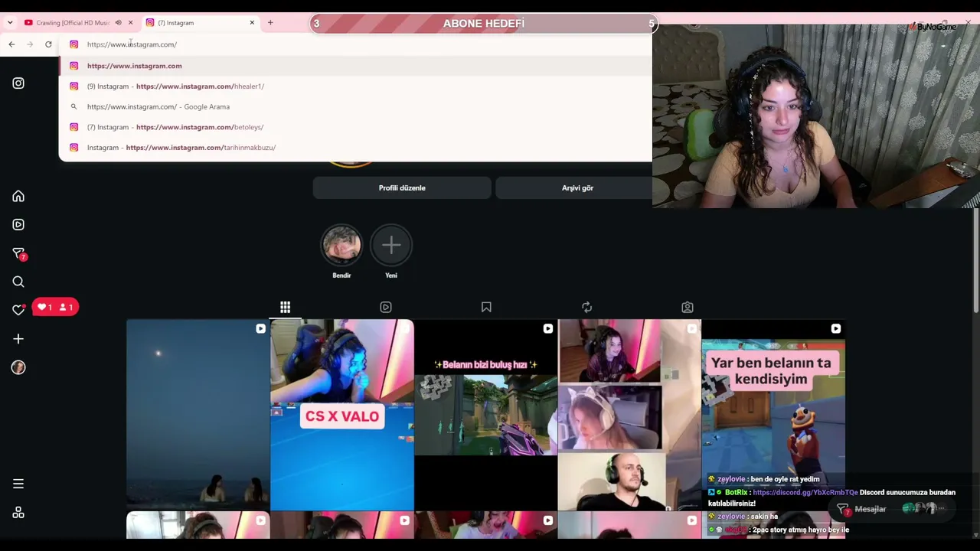
Task: Open the CS X VALO post
Action: pyautogui.click(x=342, y=415)
